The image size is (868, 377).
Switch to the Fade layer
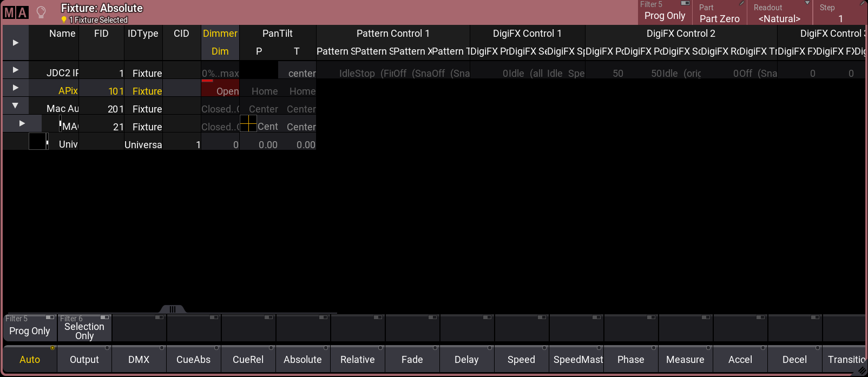pos(412,359)
